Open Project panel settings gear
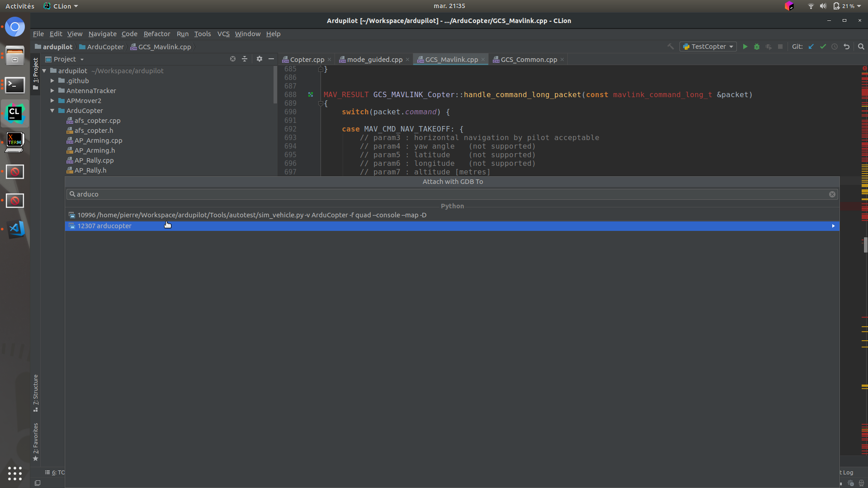Image resolution: width=868 pixels, height=488 pixels. [x=259, y=59]
